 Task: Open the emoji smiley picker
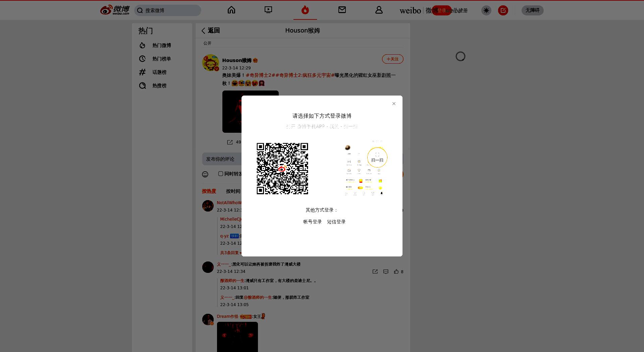point(205,174)
